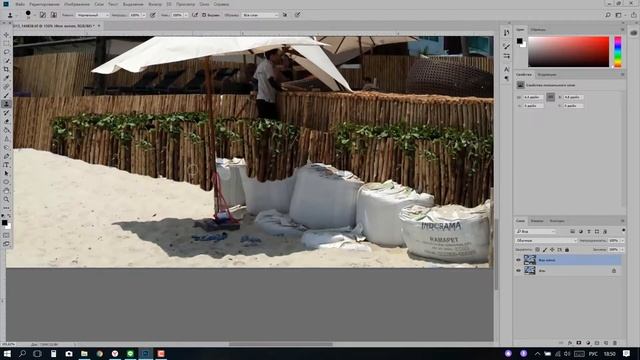
Task: Create new group folder icon
Action: pos(597,343)
